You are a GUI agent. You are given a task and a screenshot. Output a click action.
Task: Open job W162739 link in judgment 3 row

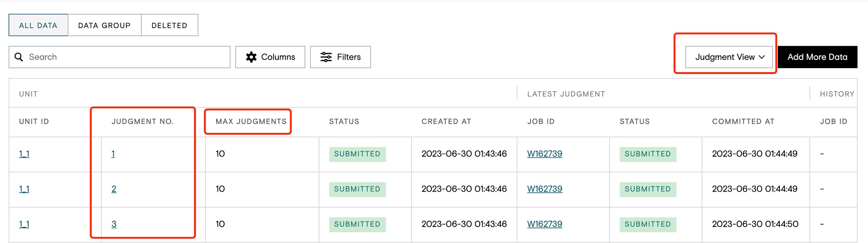pyautogui.click(x=545, y=224)
